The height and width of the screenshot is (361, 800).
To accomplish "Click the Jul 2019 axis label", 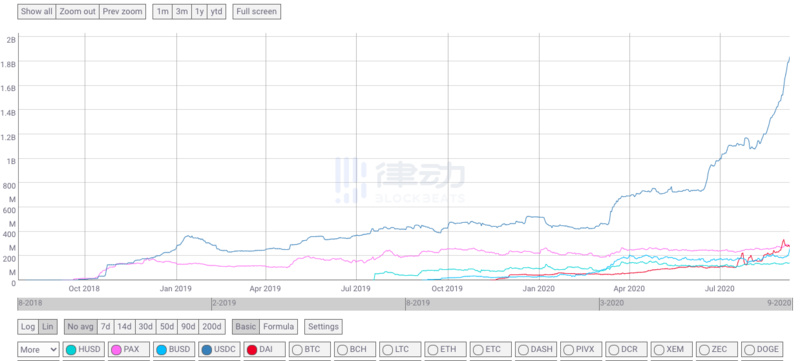I will point(356,289).
